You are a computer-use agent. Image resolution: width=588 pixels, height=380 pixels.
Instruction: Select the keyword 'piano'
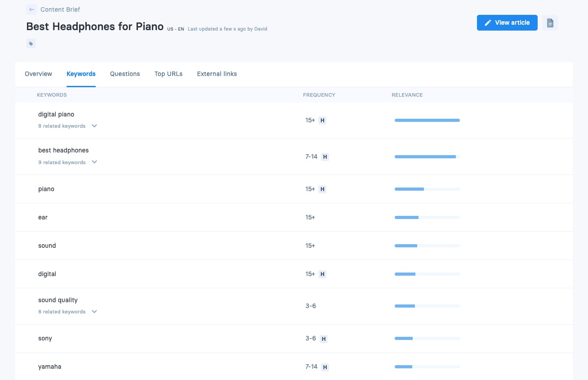[x=46, y=189]
